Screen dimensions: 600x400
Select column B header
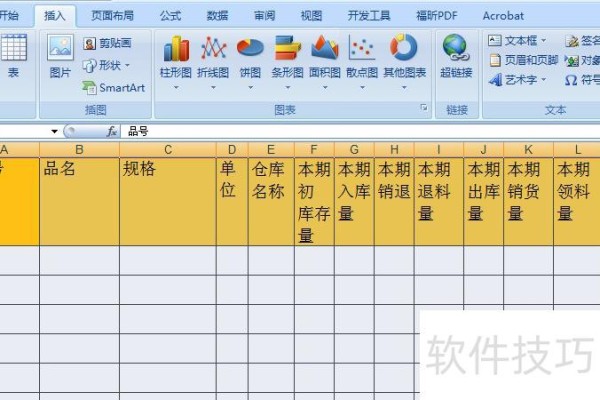pyautogui.click(x=79, y=150)
